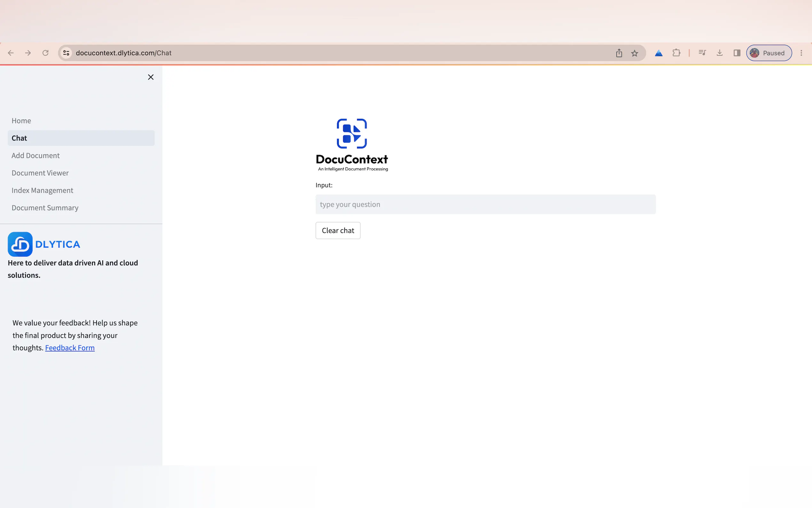Open site information icon in the address bar
The width and height of the screenshot is (812, 508).
coord(66,53)
